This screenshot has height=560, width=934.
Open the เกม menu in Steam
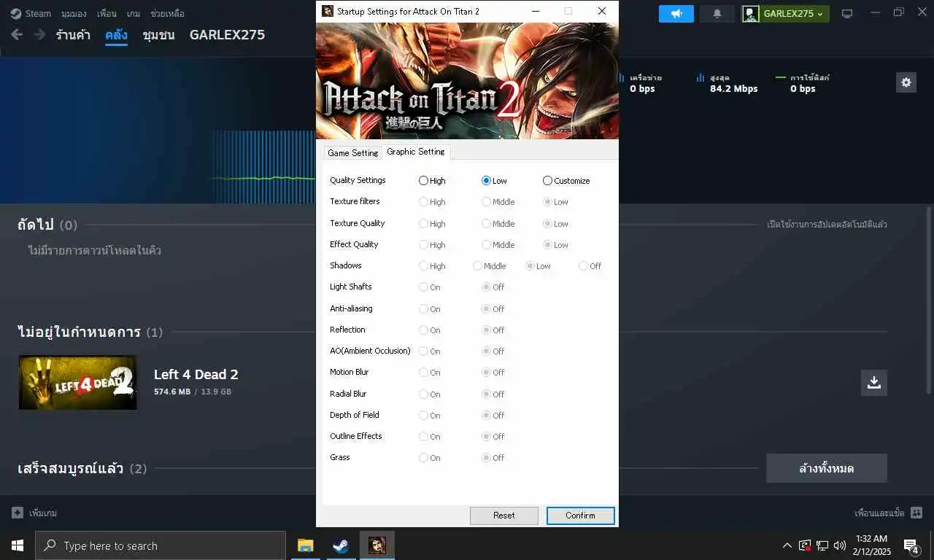[x=133, y=13]
